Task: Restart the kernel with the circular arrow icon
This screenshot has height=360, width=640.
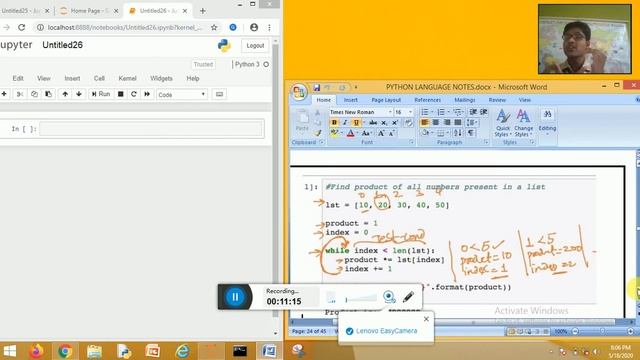Action: [x=133, y=94]
